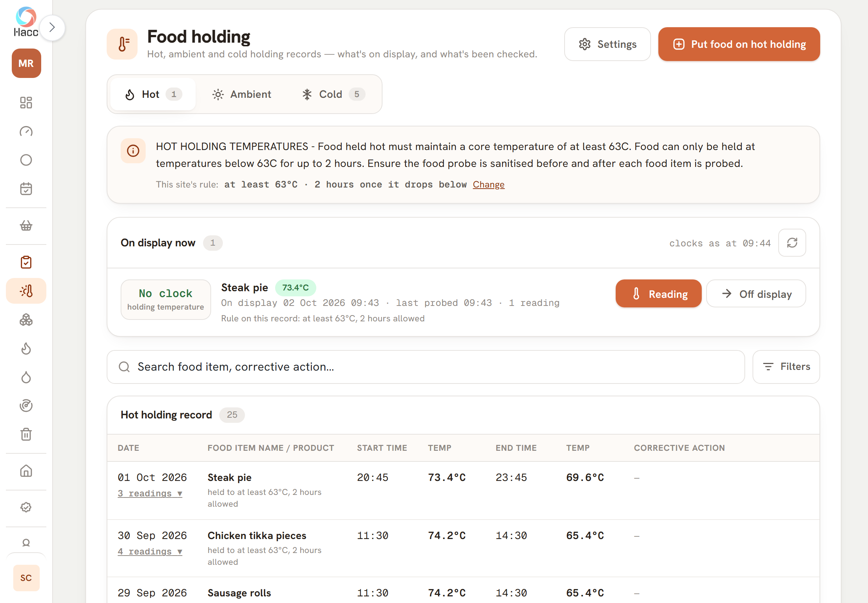
Task: Click the info icon in hot holding notice
Action: [133, 151]
